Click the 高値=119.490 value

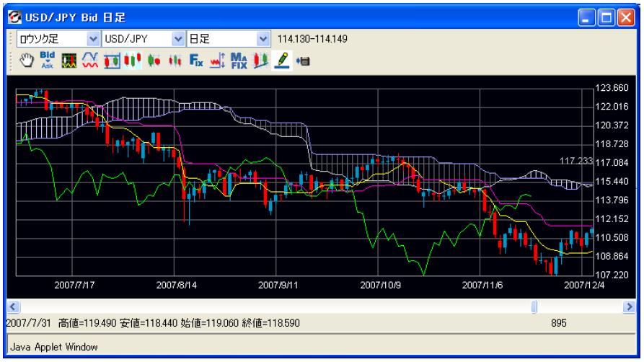click(87, 323)
